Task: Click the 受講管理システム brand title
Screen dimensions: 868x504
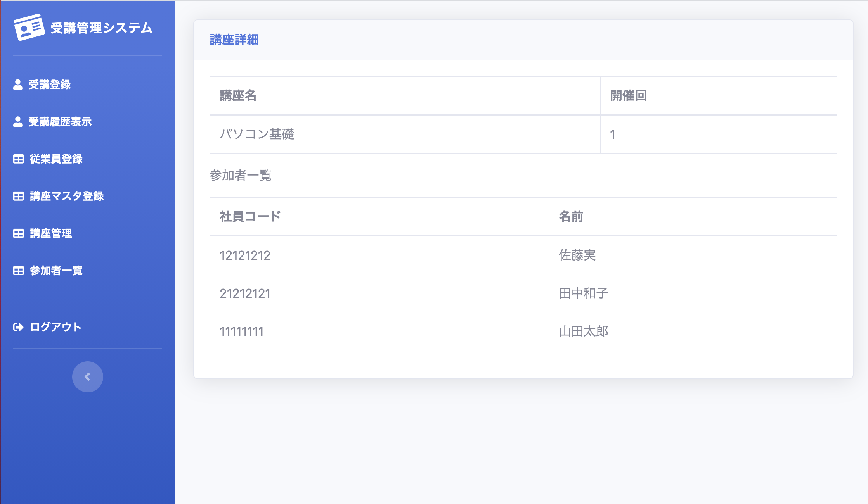Action: 102,28
